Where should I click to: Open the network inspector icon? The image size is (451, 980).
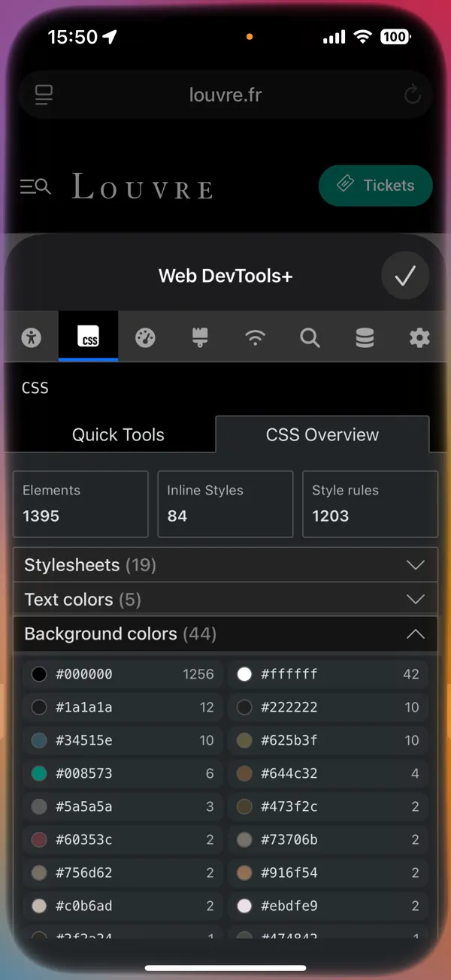click(255, 337)
